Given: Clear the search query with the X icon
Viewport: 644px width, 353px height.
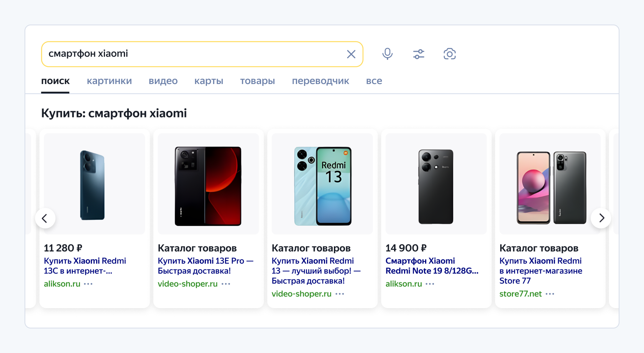Looking at the screenshot, I should (x=351, y=54).
